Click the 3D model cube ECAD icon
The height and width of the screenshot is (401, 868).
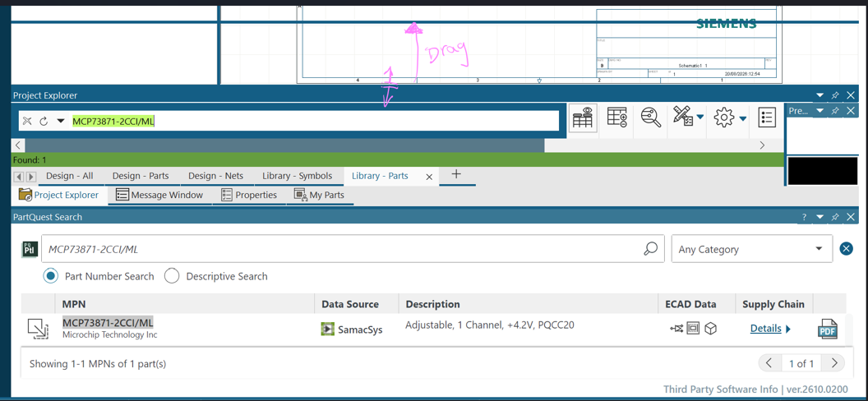[711, 329]
